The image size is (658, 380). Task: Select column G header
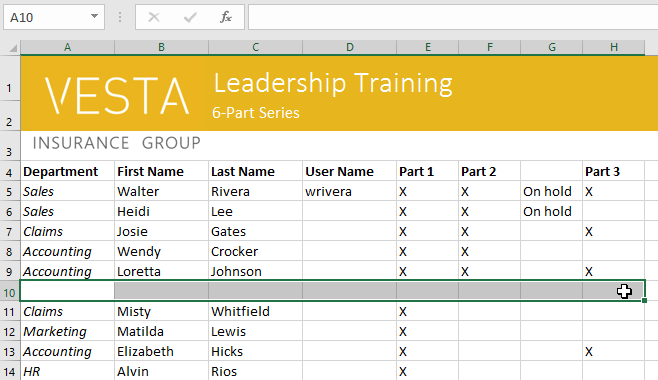[x=551, y=47]
